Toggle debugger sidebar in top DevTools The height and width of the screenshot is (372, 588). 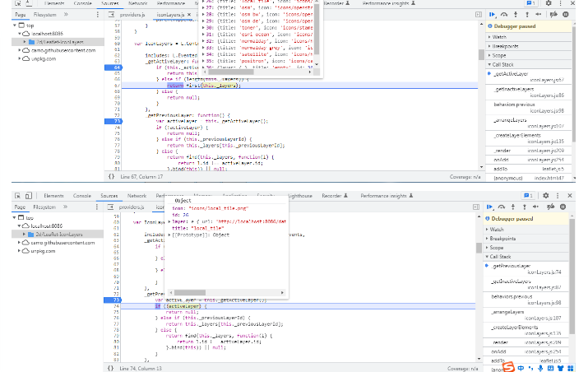click(479, 15)
